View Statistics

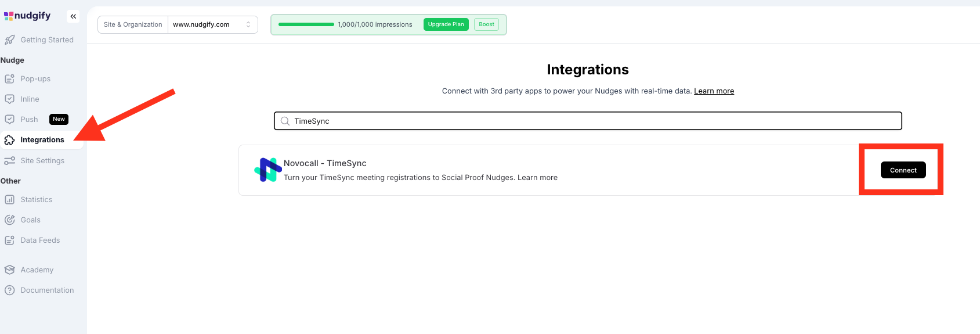click(37, 200)
